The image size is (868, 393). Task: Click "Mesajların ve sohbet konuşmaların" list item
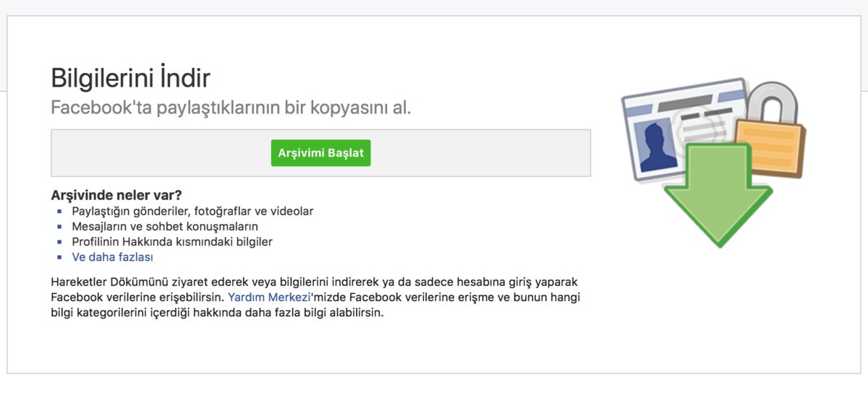point(165,227)
